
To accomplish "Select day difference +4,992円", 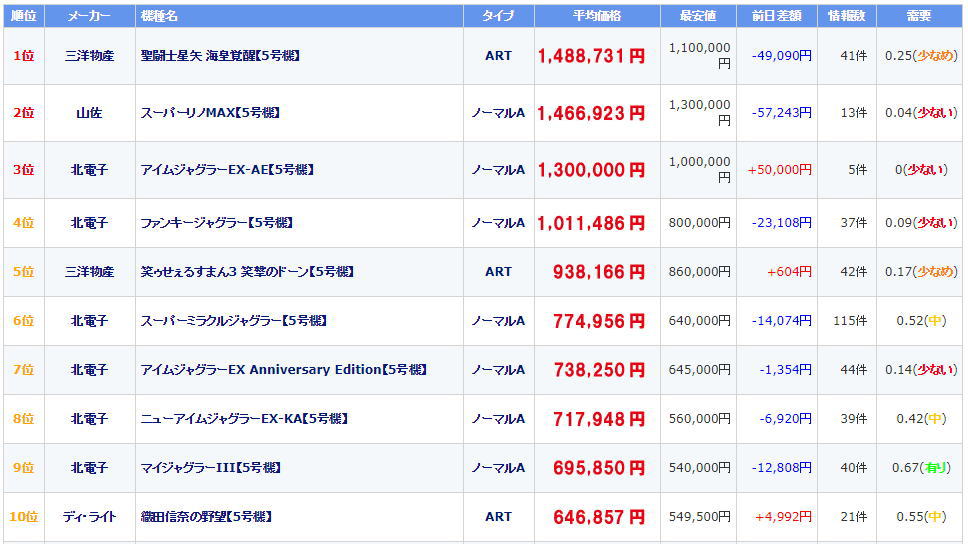I will (x=783, y=516).
